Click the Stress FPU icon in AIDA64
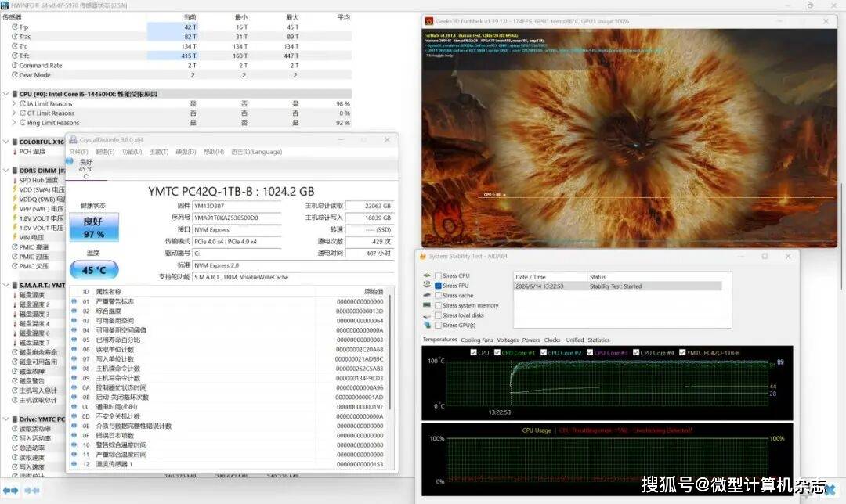Viewport: 846px width, 504px height. point(427,285)
